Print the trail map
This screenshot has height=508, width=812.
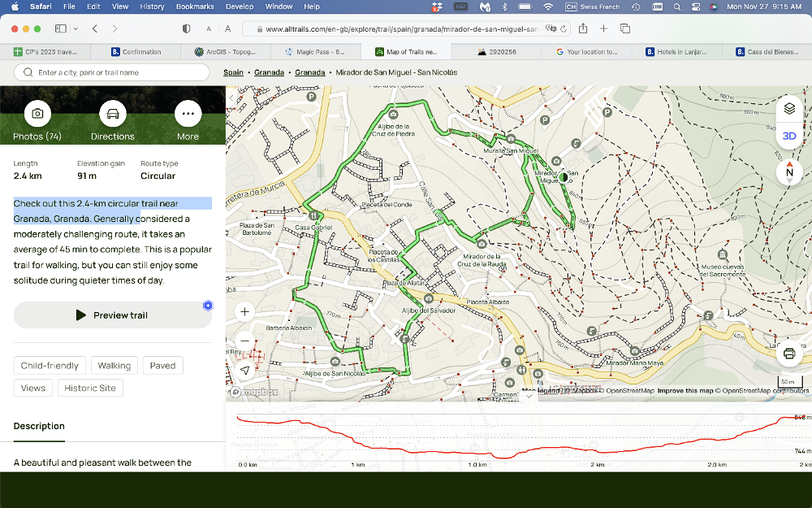(x=789, y=353)
